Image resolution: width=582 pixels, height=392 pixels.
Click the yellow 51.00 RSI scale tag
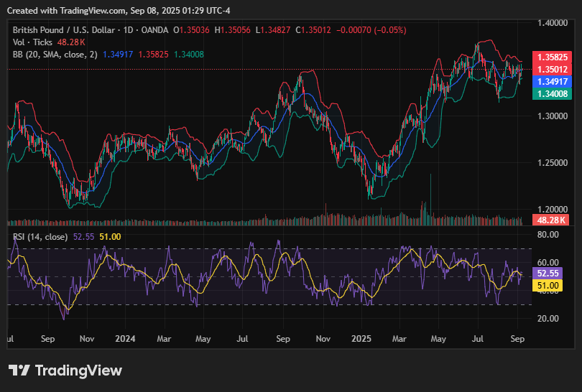point(548,286)
